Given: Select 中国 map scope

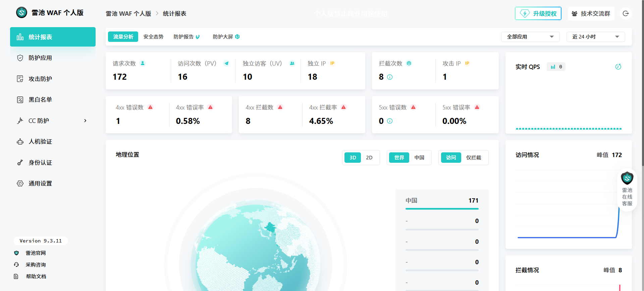Looking at the screenshot, I should click(x=419, y=158).
